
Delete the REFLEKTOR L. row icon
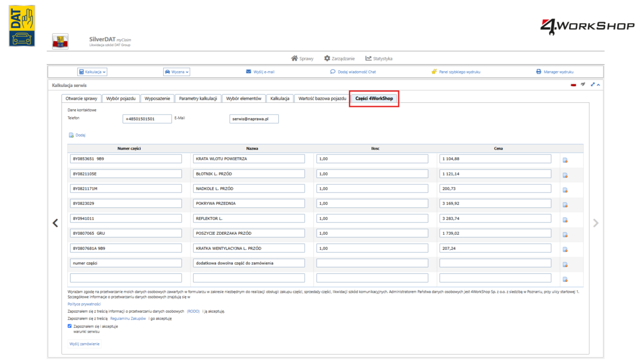pyautogui.click(x=565, y=220)
